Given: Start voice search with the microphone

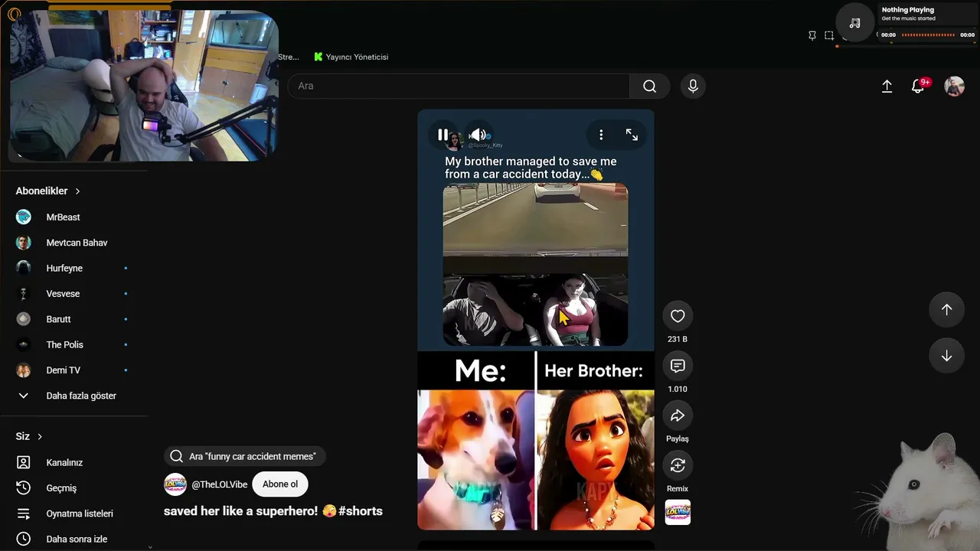Looking at the screenshot, I should [693, 86].
